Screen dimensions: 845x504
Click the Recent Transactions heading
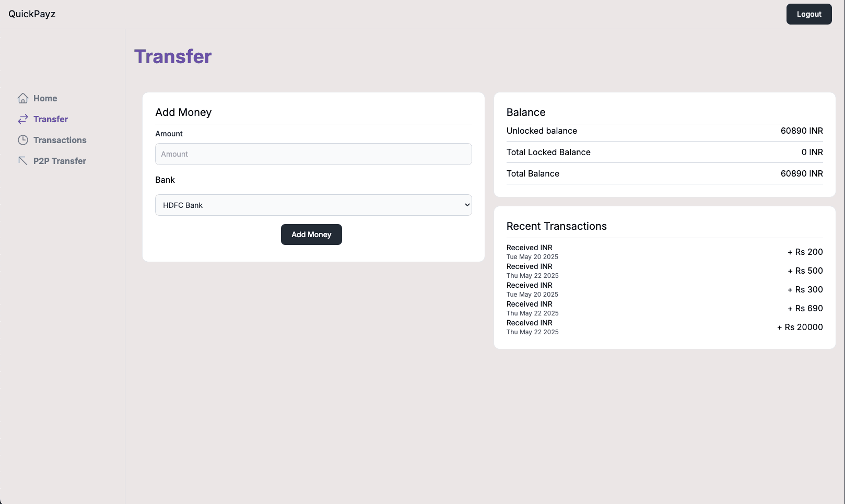[557, 226]
